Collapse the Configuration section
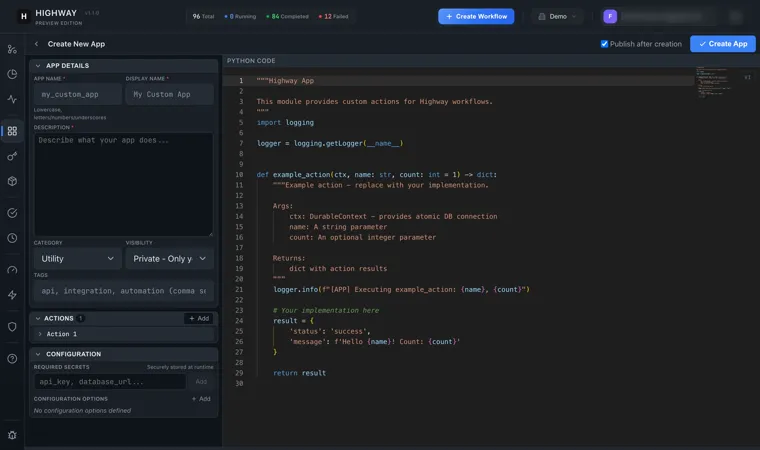The width and height of the screenshot is (760, 450). [38, 354]
